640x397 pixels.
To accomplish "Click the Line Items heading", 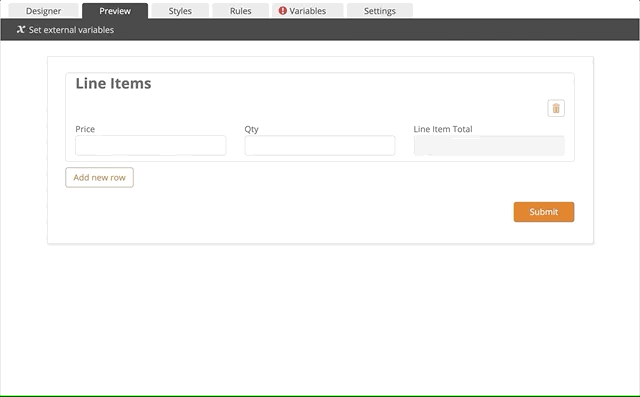I will click(x=113, y=83).
